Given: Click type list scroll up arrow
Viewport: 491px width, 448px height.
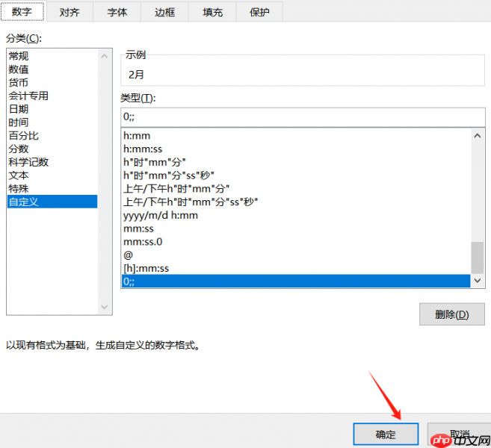Looking at the screenshot, I should pos(478,136).
